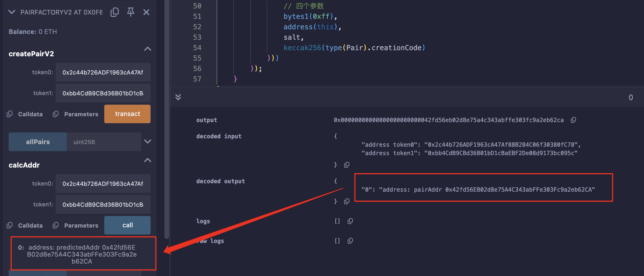Click the address(this) code line

(312, 27)
